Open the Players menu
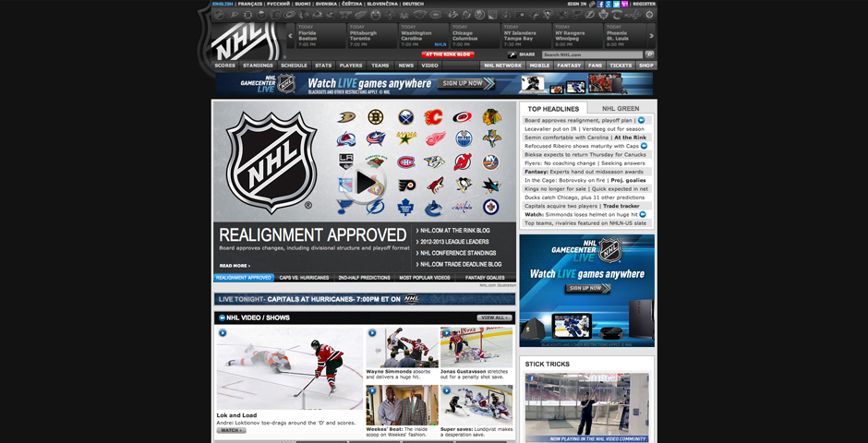The image size is (868, 443). tap(350, 66)
